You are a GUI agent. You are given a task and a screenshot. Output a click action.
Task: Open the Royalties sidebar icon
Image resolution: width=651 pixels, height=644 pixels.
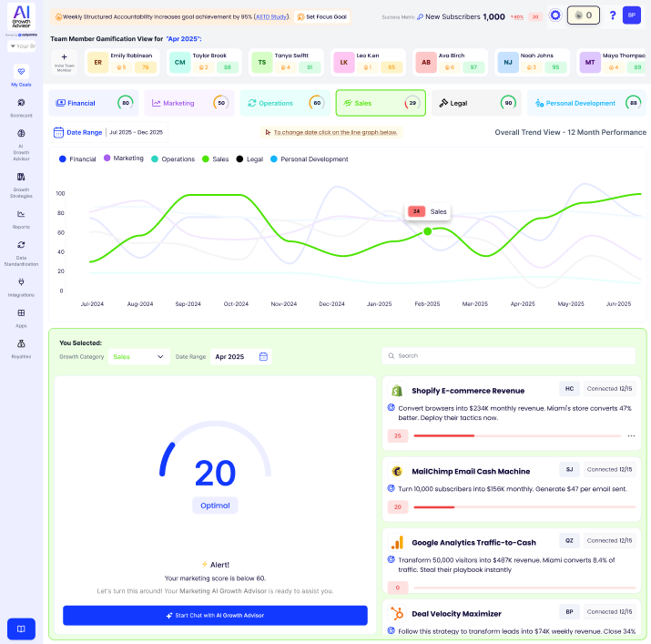point(21,344)
